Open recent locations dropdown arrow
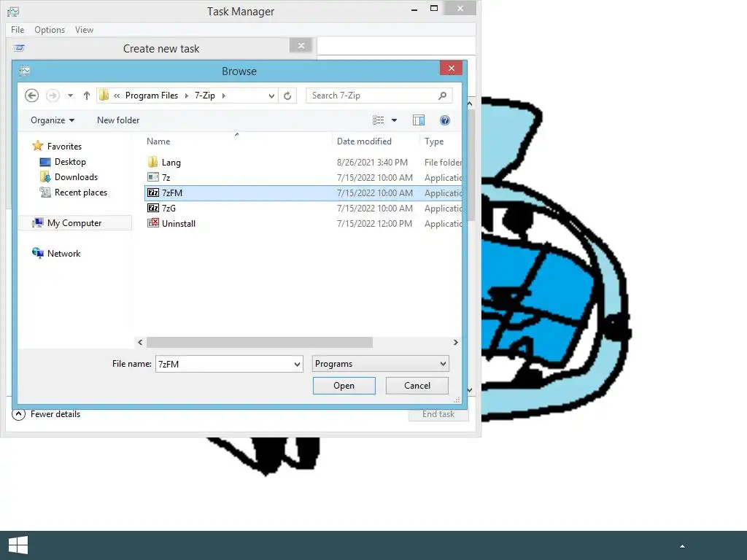The height and width of the screenshot is (560, 747). (71, 96)
